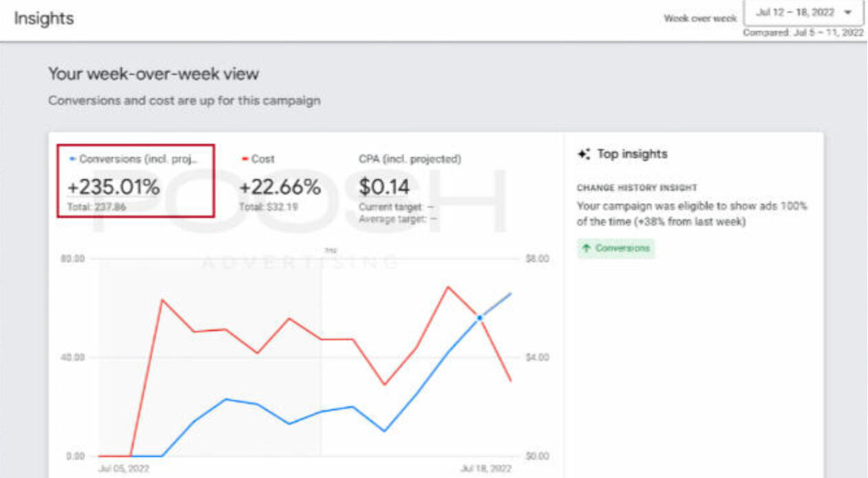Image resolution: width=868 pixels, height=478 pixels.
Task: Click the sparkle icon beside Top insights
Action: [584, 154]
